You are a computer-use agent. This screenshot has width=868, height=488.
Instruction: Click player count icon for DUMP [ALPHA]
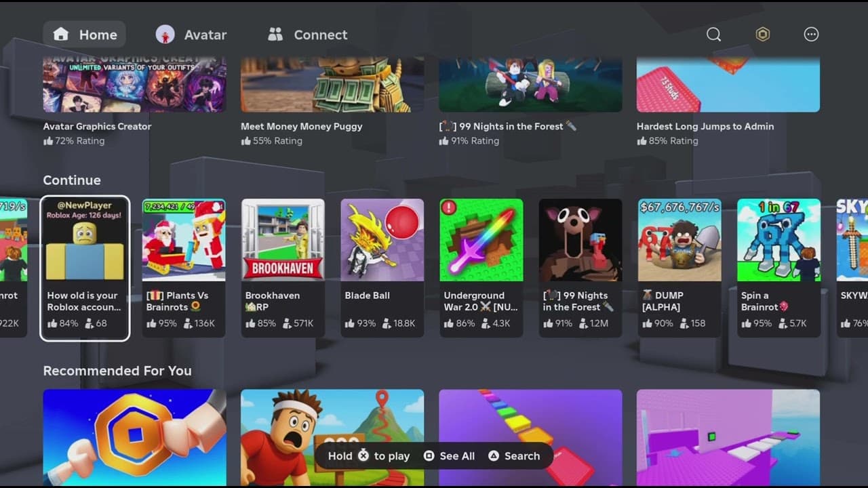[684, 323]
